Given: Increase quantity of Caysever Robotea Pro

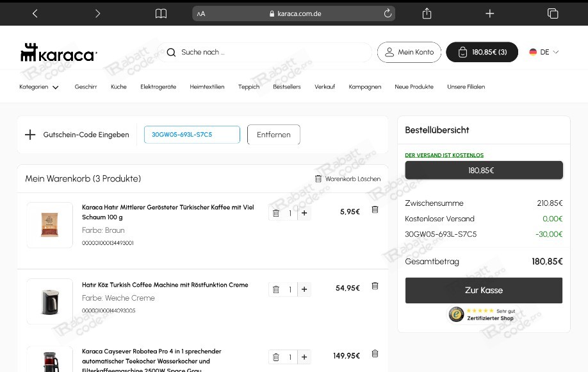Looking at the screenshot, I should coord(304,357).
